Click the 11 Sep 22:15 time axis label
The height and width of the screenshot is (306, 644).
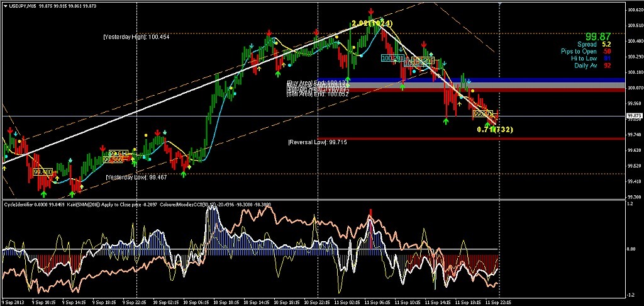pos(498,302)
